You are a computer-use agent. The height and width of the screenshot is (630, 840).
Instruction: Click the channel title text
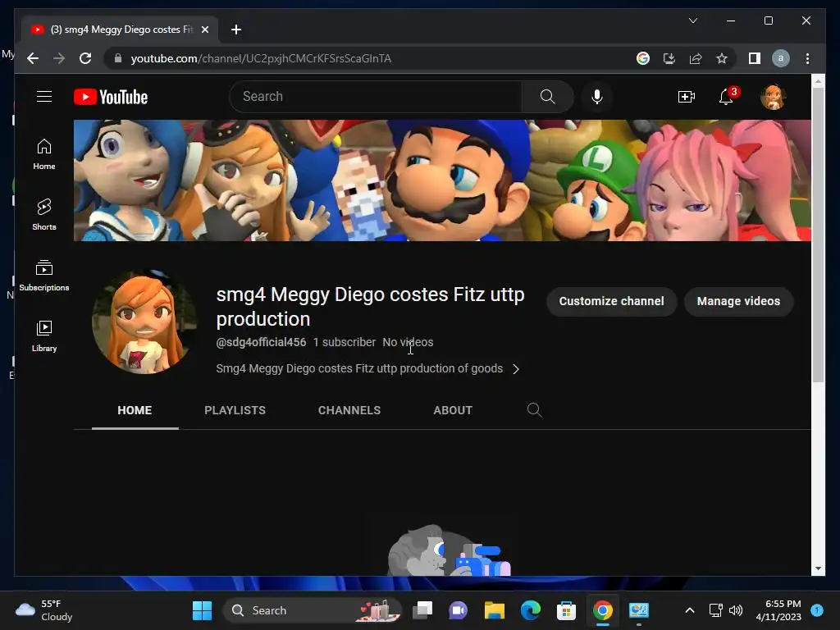pyautogui.click(x=370, y=307)
